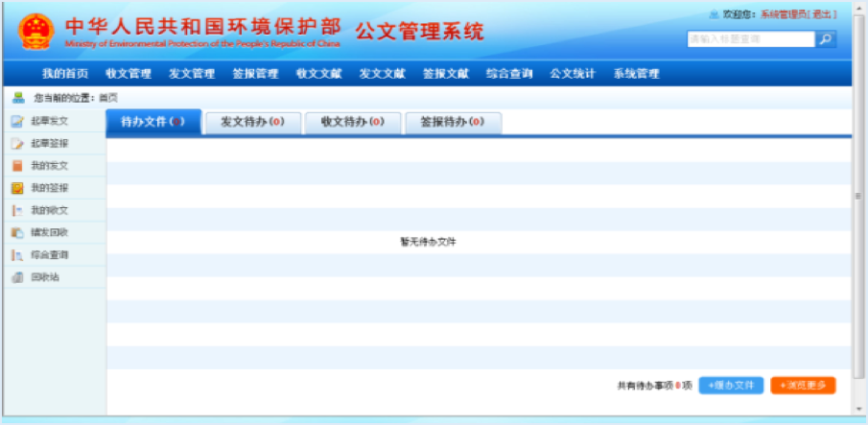Click the 共有待办事项 0 项 count text
Viewport: 868px width, 425px height.
(x=655, y=386)
